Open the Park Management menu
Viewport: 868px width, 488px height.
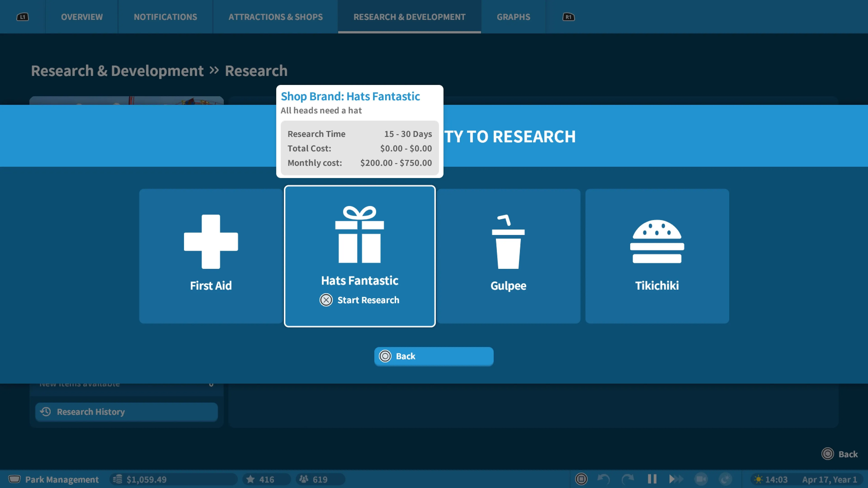[x=54, y=479]
